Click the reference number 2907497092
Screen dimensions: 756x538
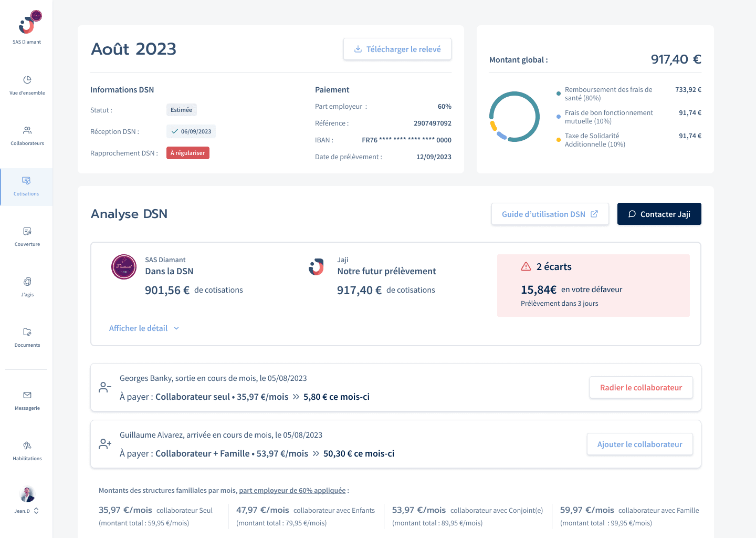click(x=433, y=123)
